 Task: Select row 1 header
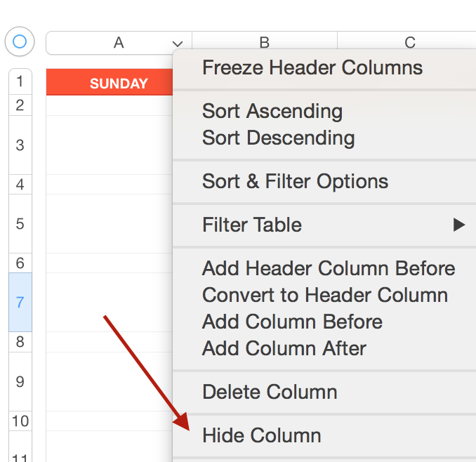pos(20,81)
